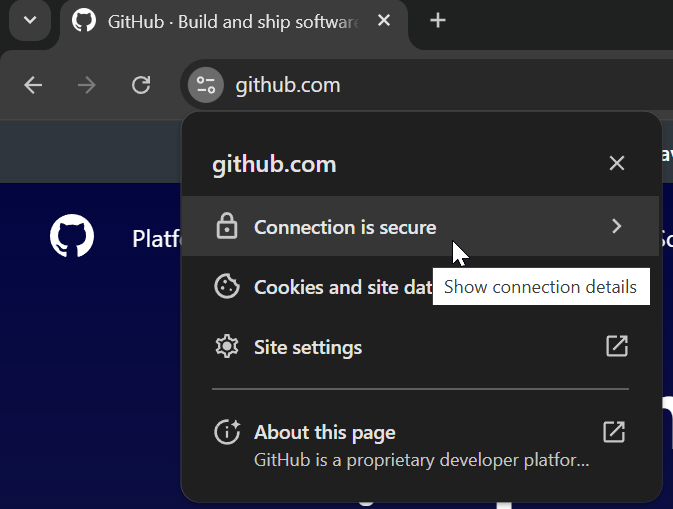The height and width of the screenshot is (509, 673).
Task: Close the GitHub browser tab
Action: pos(384,20)
